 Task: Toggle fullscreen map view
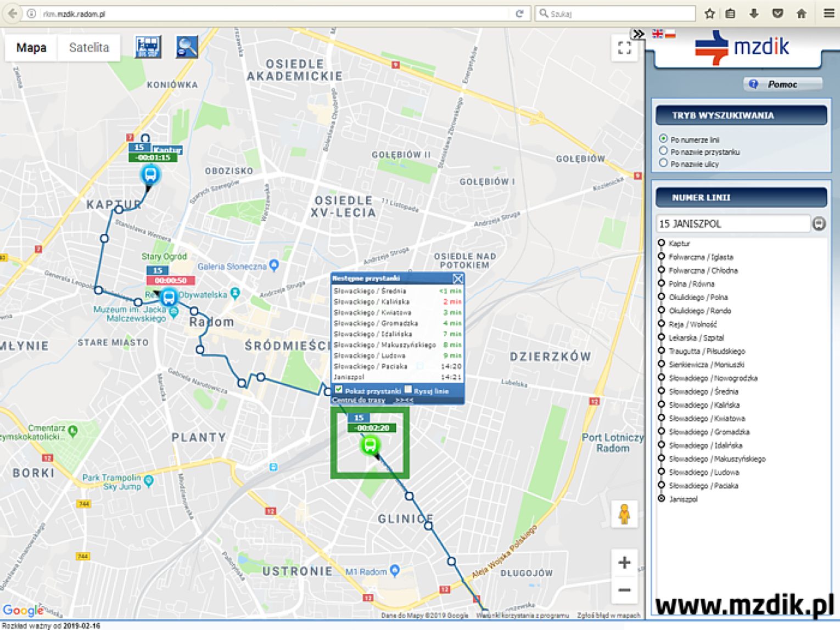624,48
